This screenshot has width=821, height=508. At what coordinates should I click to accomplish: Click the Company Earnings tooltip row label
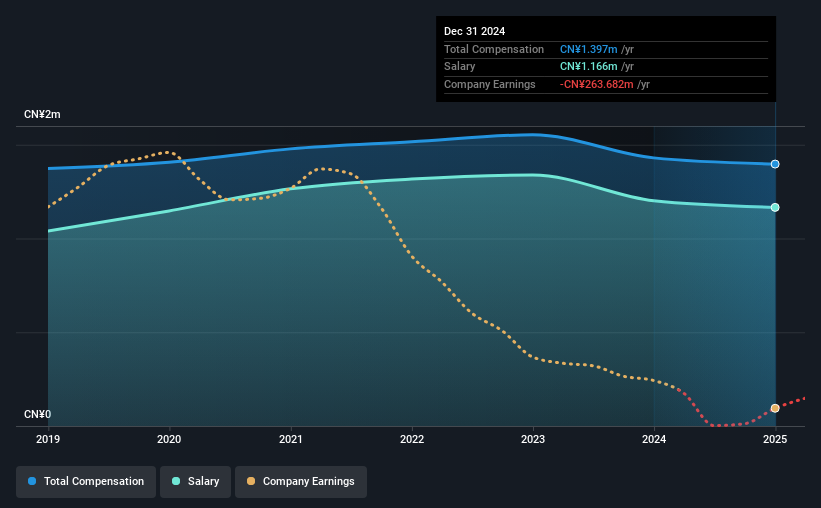[490, 84]
